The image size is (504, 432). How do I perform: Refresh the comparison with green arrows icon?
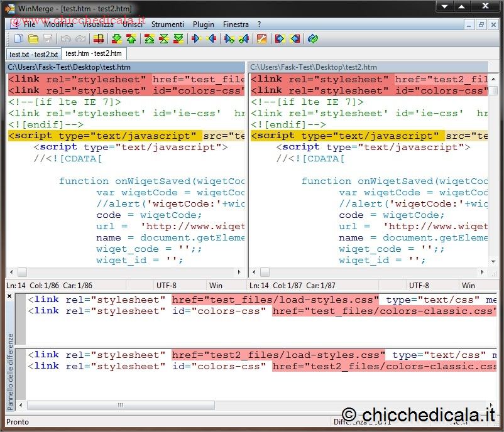[x=312, y=39]
